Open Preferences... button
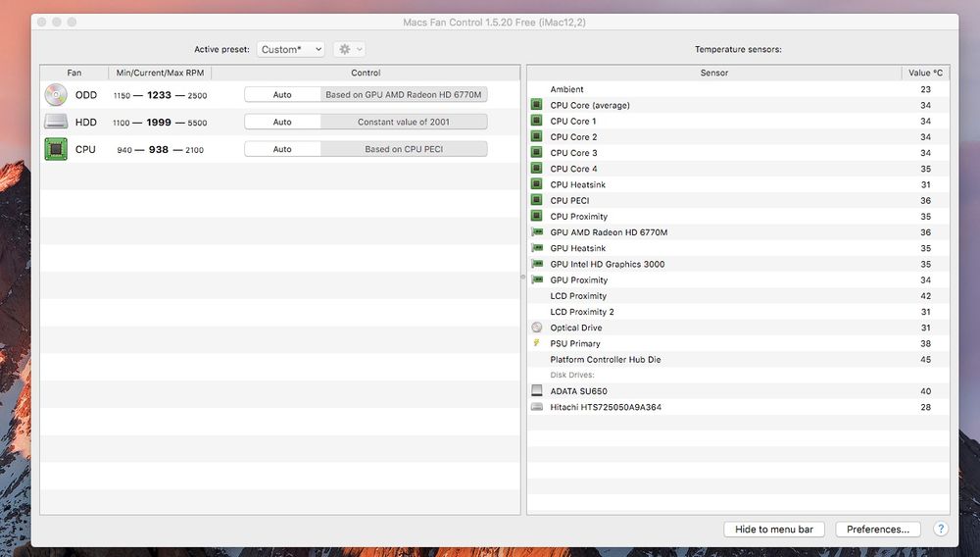980x557 pixels. [878, 530]
